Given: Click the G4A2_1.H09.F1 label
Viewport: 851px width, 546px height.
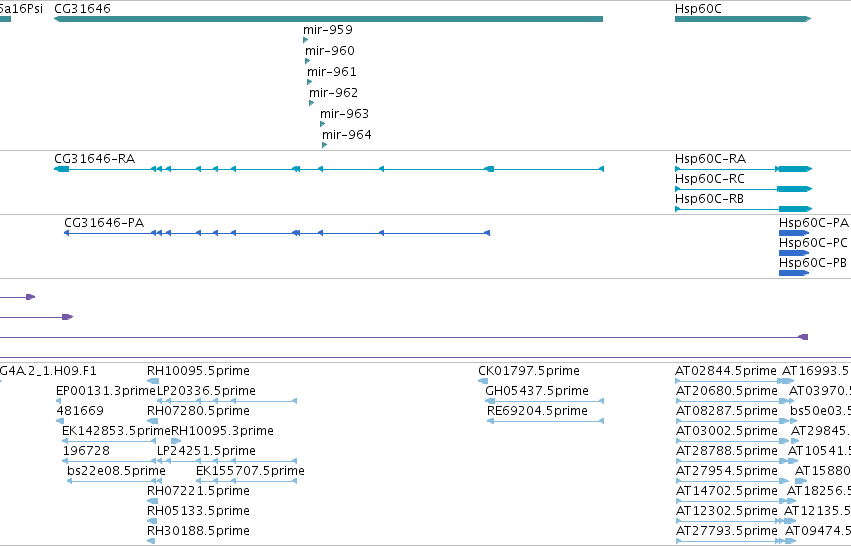Looking at the screenshot, I should [x=48, y=371].
